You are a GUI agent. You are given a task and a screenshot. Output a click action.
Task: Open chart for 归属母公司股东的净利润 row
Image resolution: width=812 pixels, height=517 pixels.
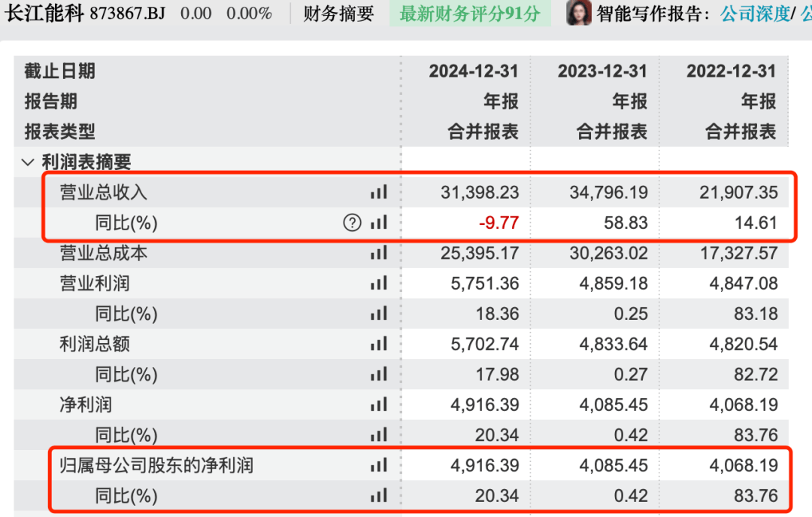(378, 466)
